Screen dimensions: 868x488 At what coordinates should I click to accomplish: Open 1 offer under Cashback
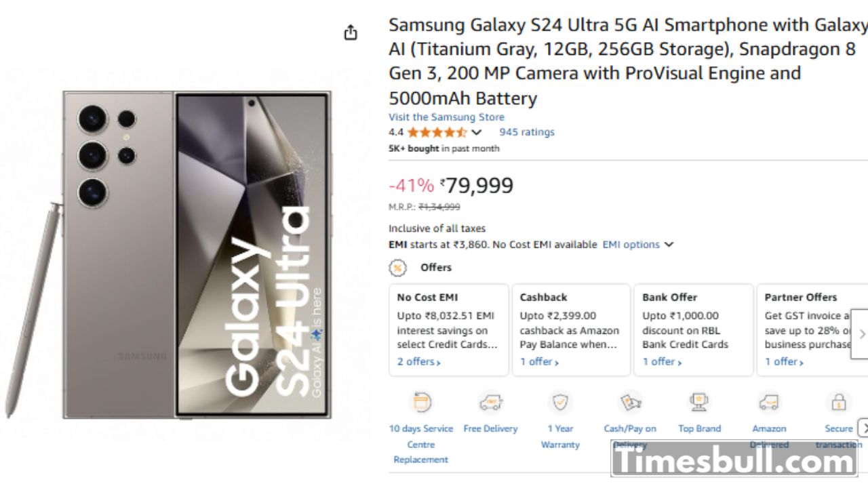coord(539,362)
